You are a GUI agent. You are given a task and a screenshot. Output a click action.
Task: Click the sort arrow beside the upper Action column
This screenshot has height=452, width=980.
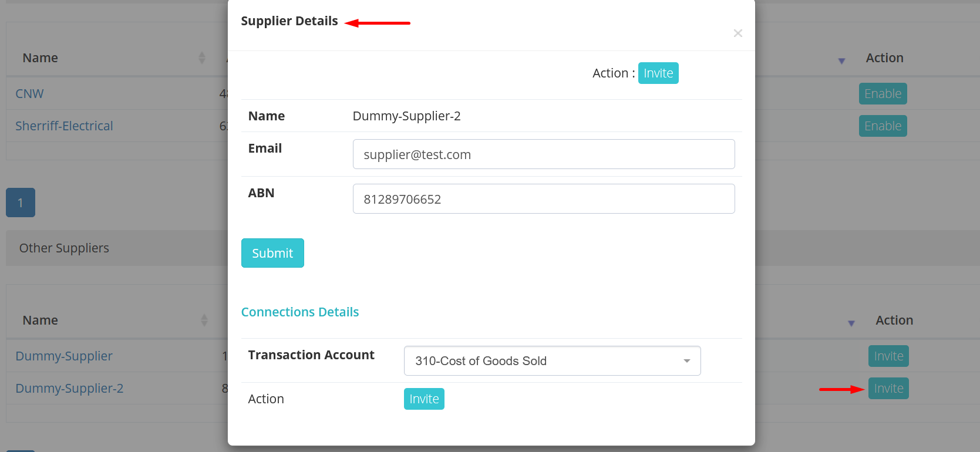[x=841, y=61]
